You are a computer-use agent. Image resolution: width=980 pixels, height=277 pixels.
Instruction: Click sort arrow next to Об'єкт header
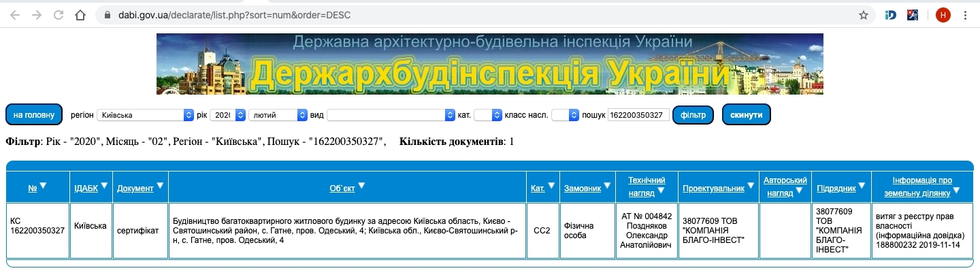361,186
